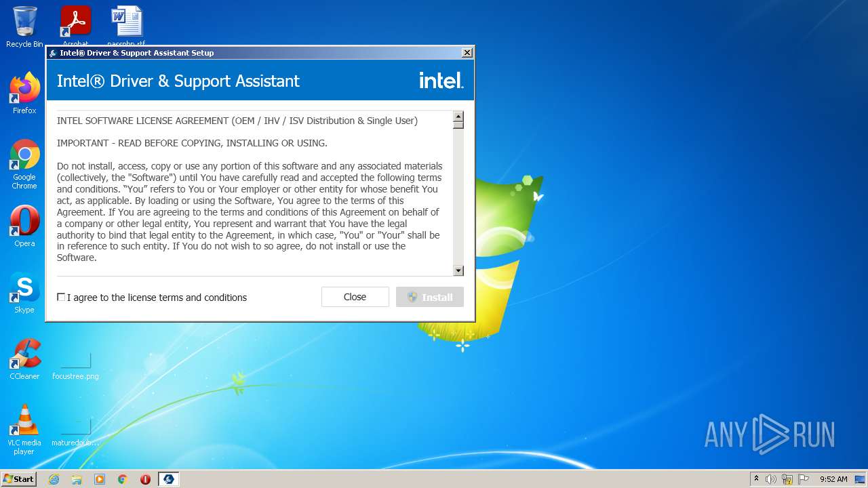
Task: Check the license agreement checkbox
Action: (x=61, y=297)
